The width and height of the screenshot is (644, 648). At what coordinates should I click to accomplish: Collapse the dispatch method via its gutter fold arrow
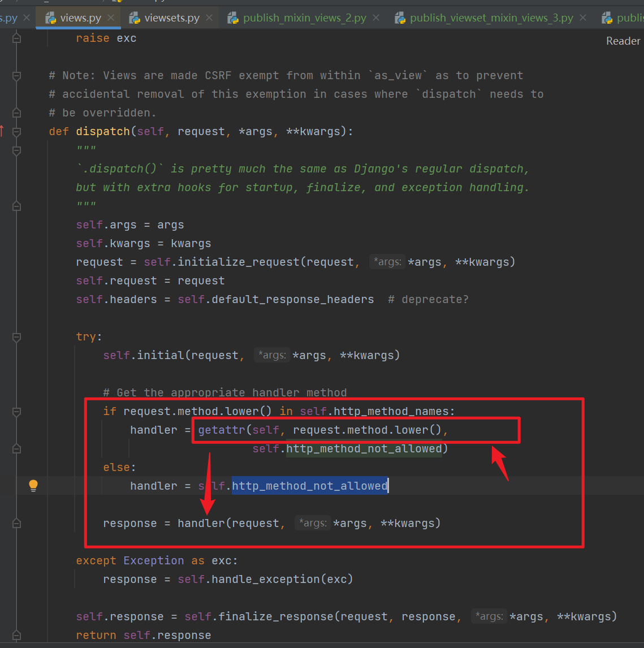pos(16,131)
